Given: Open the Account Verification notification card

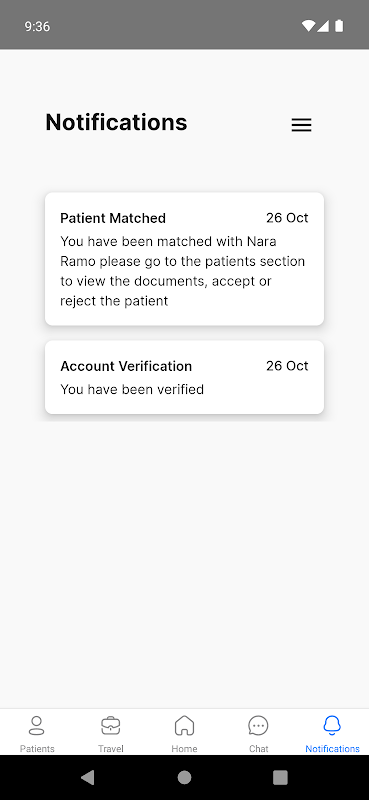Looking at the screenshot, I should coord(184,377).
